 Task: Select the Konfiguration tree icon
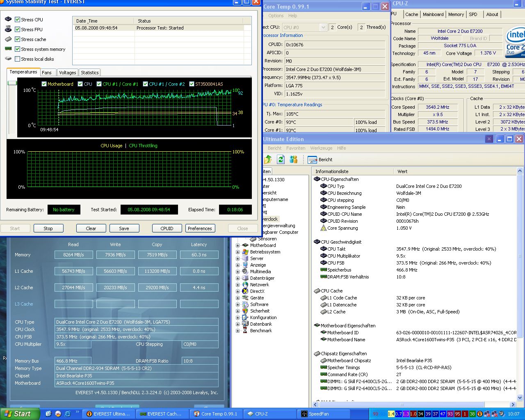coord(245,317)
